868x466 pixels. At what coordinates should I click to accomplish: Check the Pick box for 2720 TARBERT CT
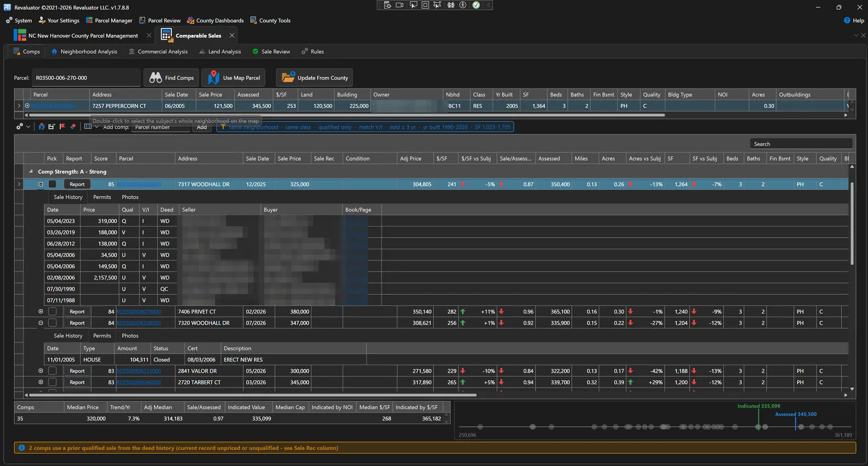pos(53,382)
